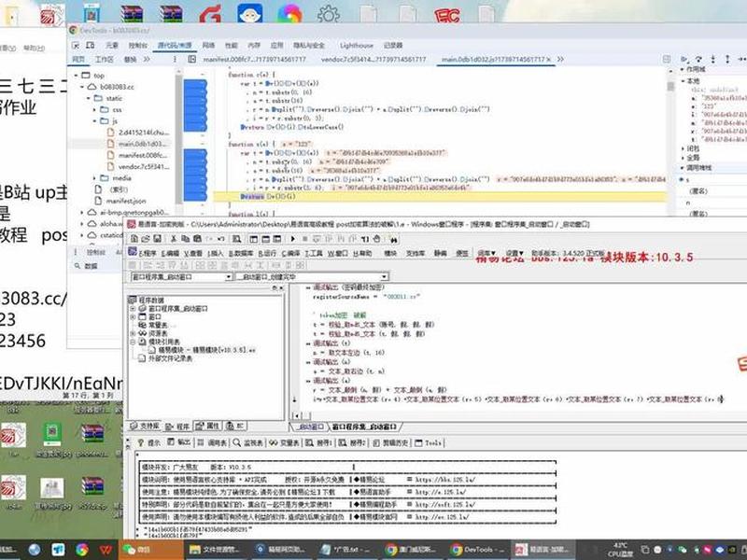Screen dimensions: 747x560
Task: Expand the 'media' folder in file tree
Action: pos(95,178)
